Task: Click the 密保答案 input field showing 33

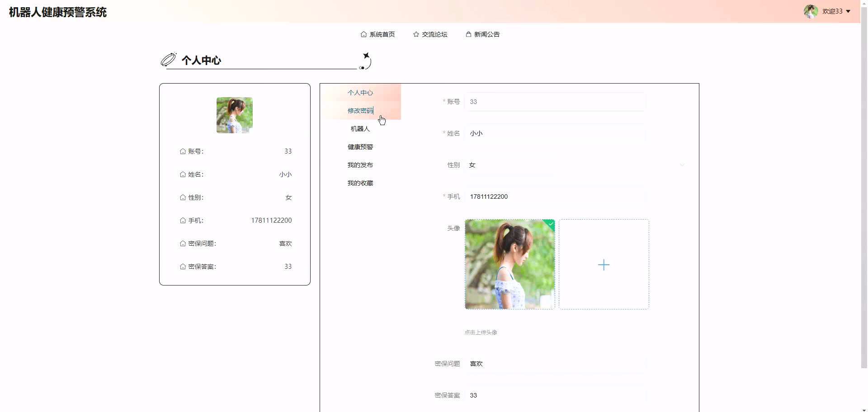Action: point(555,395)
